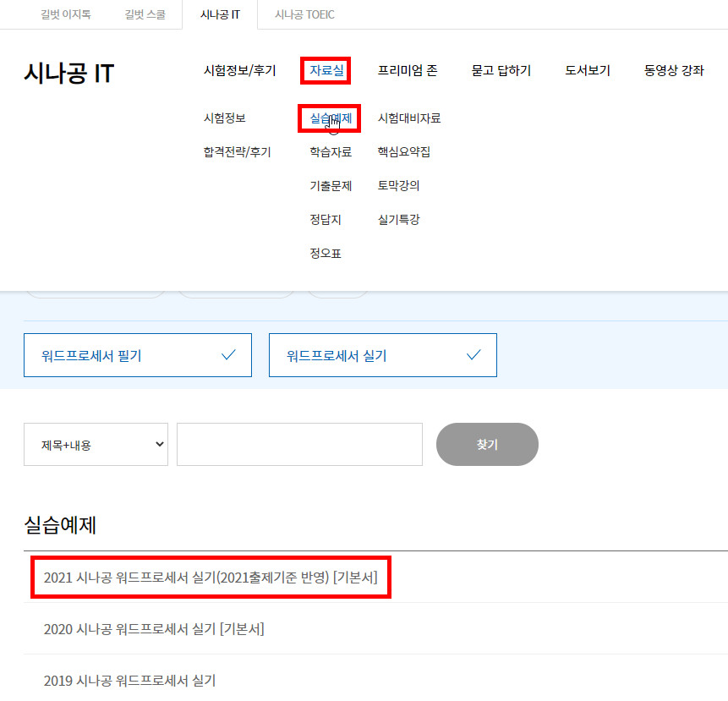The height and width of the screenshot is (701, 728).
Task: Open the 길벗 이지톡 tab
Action: [65, 14]
